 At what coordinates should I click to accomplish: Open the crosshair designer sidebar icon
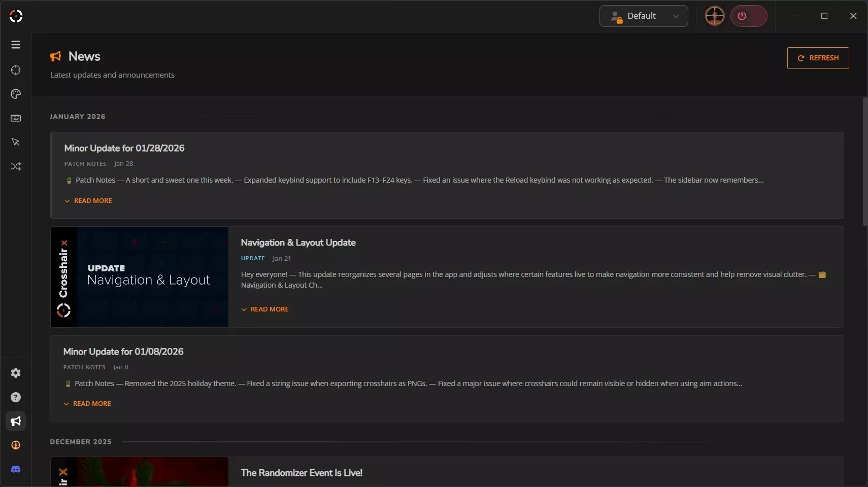point(16,70)
